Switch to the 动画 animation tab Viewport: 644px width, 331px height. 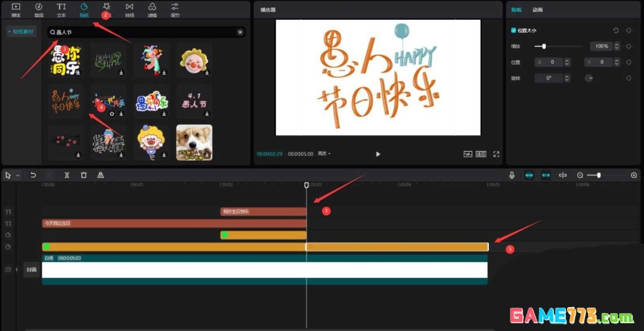[538, 10]
